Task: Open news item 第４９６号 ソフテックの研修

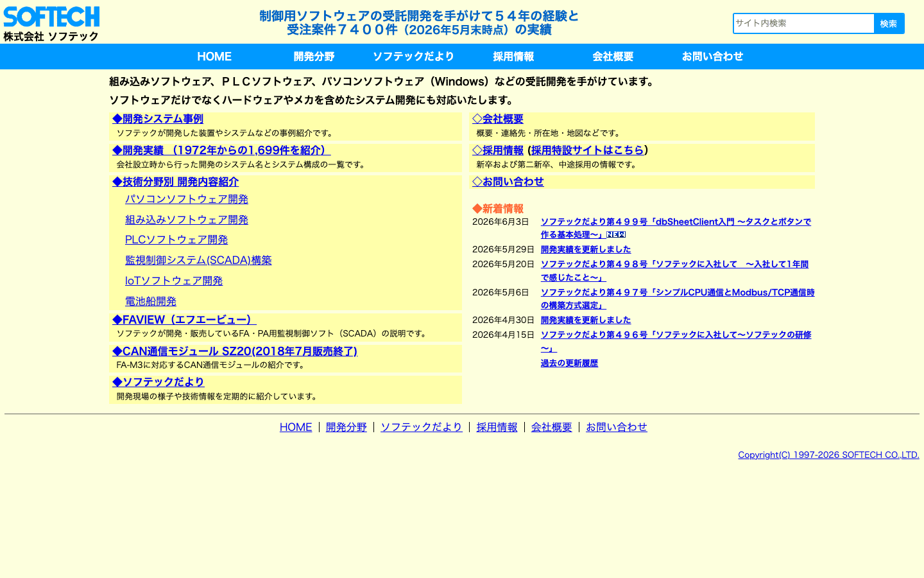Action: pos(676,342)
